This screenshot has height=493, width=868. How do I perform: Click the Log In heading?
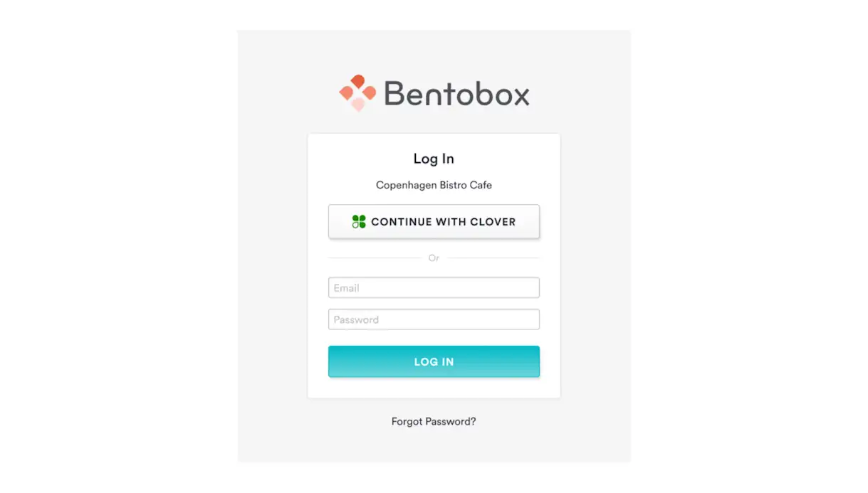pyautogui.click(x=434, y=159)
